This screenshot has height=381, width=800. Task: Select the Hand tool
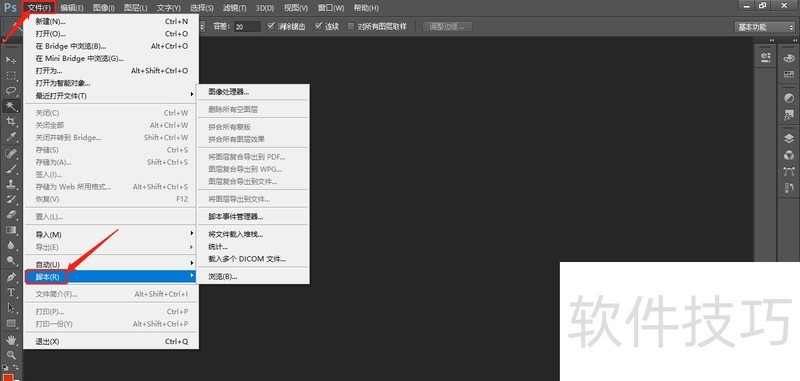tap(11, 340)
